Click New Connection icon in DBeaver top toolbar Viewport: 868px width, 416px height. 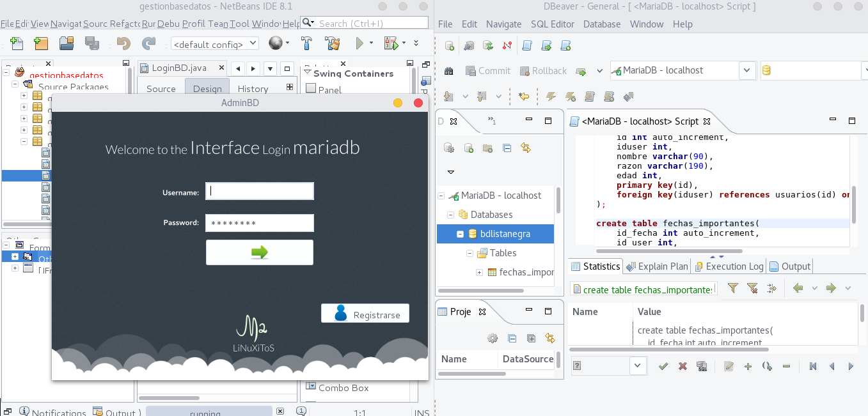450,46
